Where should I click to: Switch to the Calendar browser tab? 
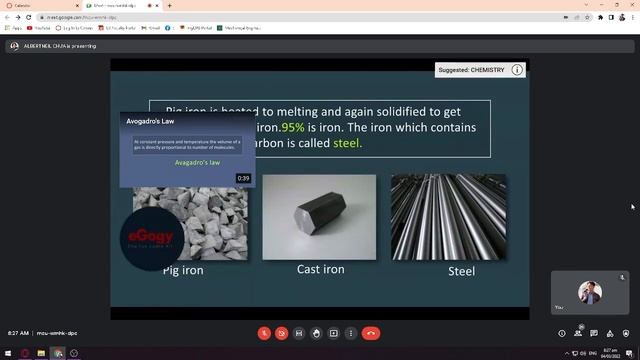pyautogui.click(x=41, y=6)
